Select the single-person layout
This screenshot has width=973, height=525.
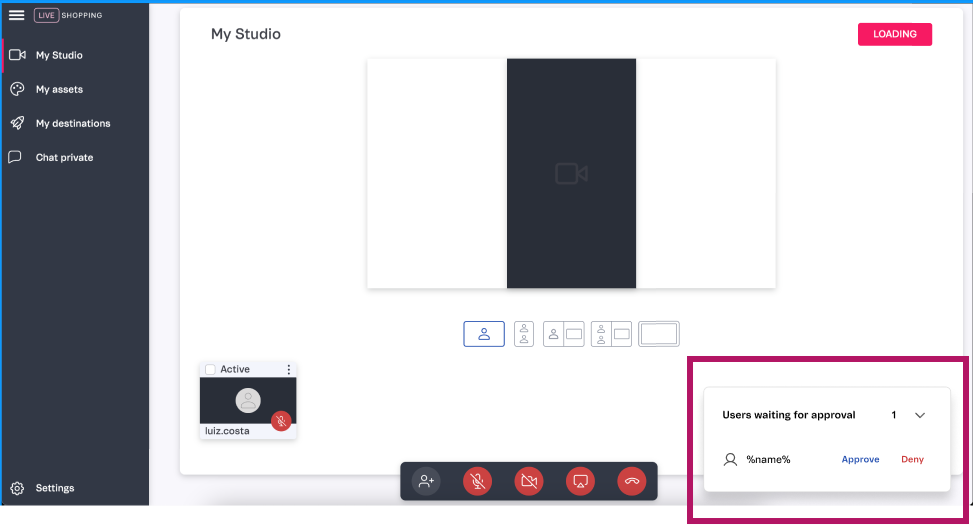484,334
